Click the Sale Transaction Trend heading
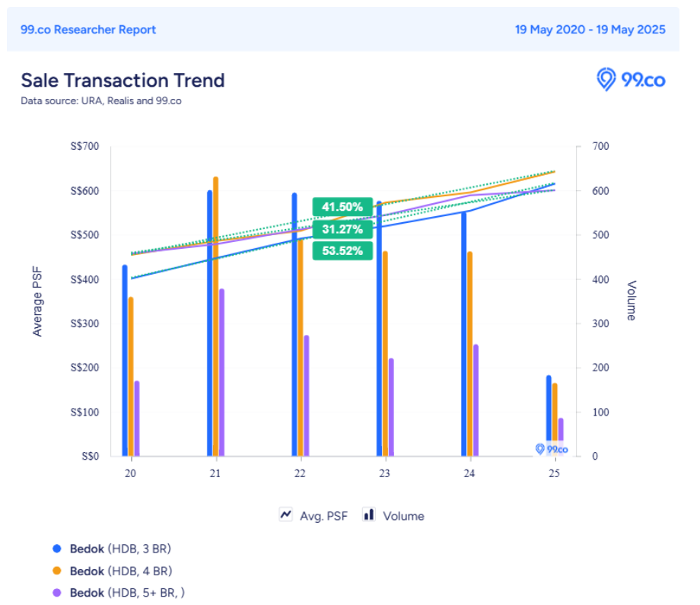 click(x=123, y=81)
